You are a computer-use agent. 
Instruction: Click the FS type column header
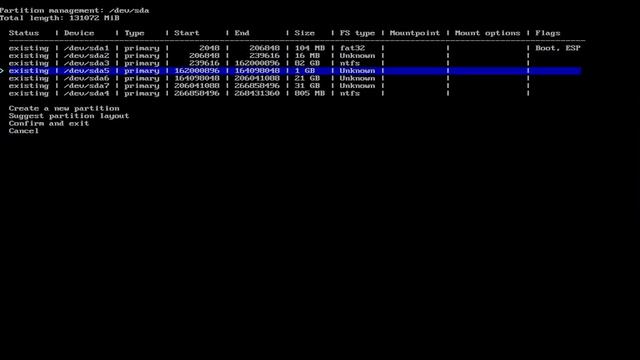[x=357, y=33]
